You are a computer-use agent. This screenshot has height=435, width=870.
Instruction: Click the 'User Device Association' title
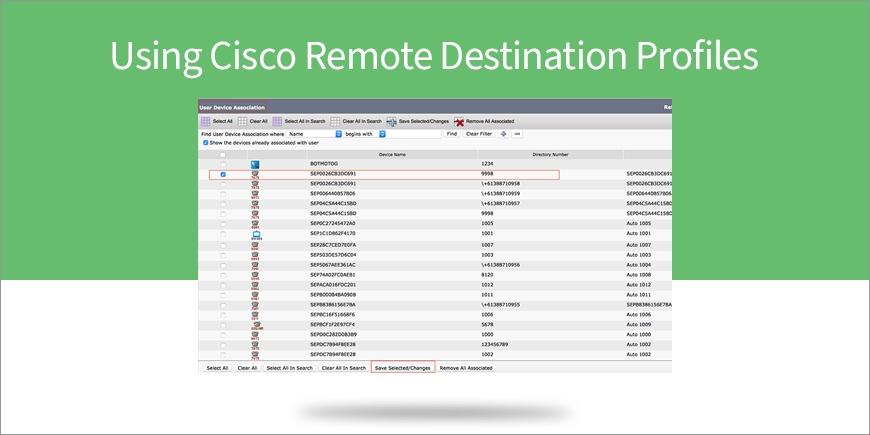[x=232, y=107]
